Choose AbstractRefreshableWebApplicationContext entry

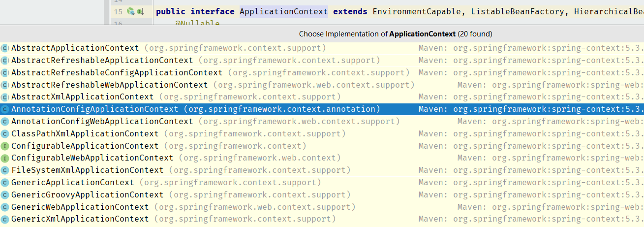[x=109, y=85]
